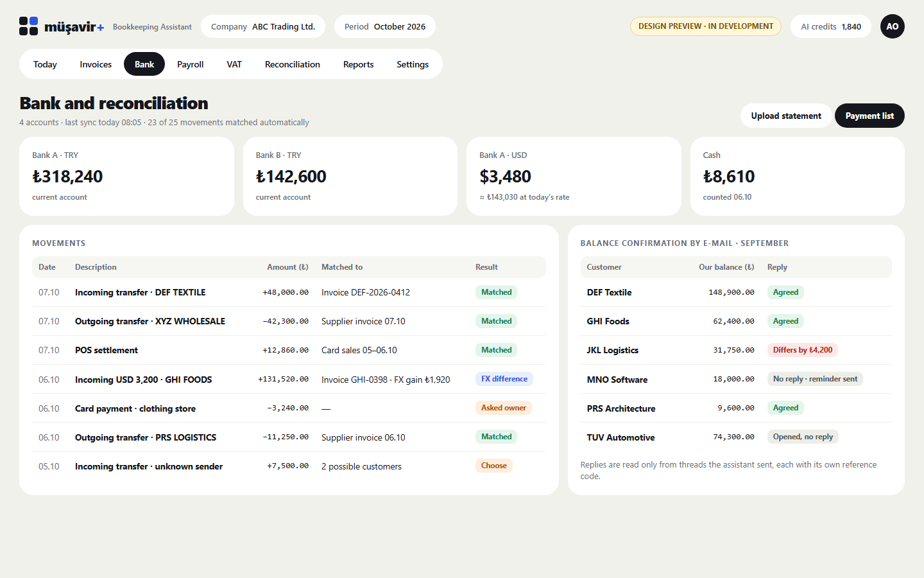Click Card sales 05–06.10 match

359,350
